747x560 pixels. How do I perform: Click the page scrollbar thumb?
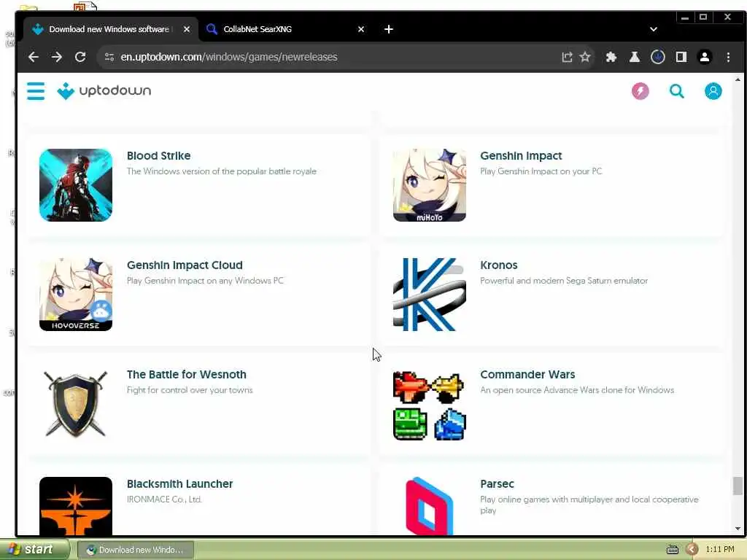coord(738,486)
